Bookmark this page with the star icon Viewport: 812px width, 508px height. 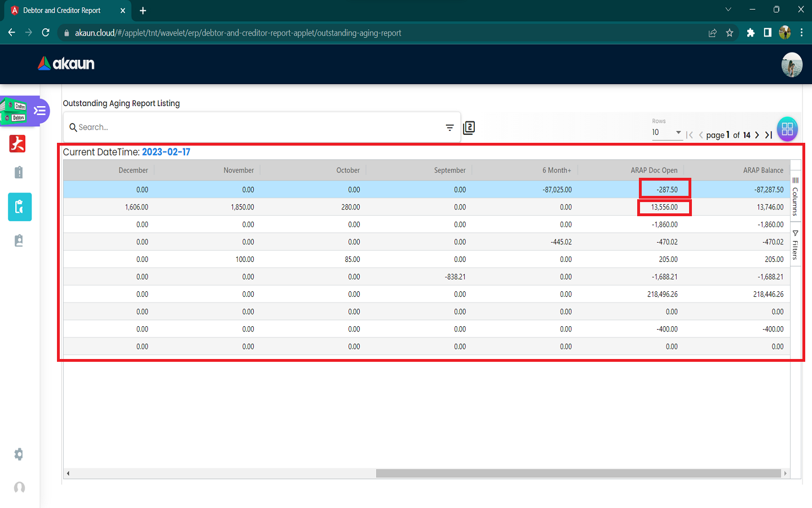click(x=730, y=33)
